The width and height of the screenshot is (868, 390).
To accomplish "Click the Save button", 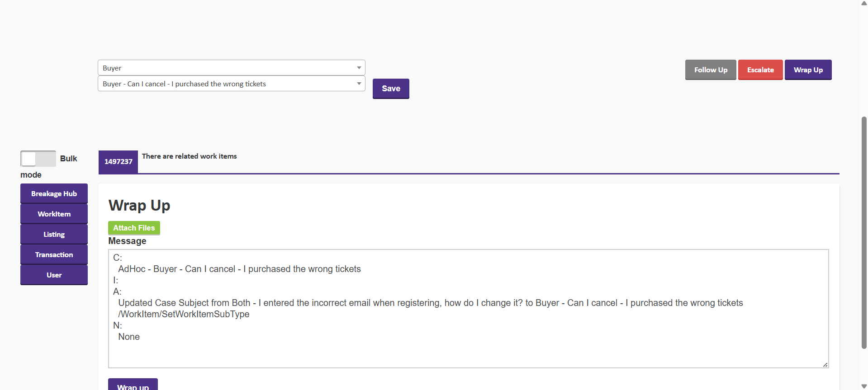I will pyautogui.click(x=391, y=89).
